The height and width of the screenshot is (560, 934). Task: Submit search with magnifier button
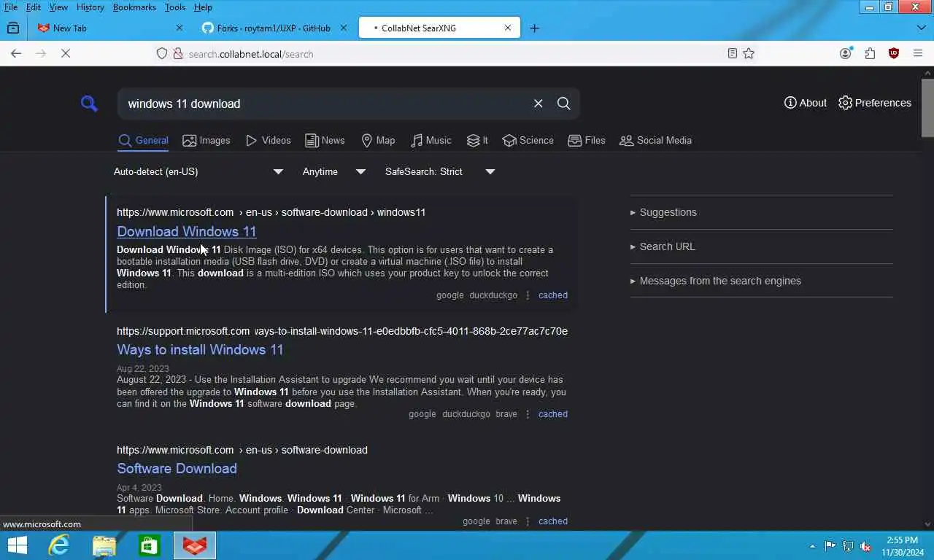click(x=563, y=104)
